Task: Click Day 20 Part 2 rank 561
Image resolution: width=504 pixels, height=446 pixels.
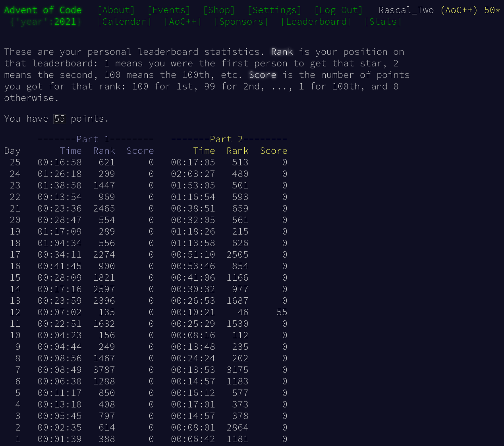Action: (x=240, y=220)
